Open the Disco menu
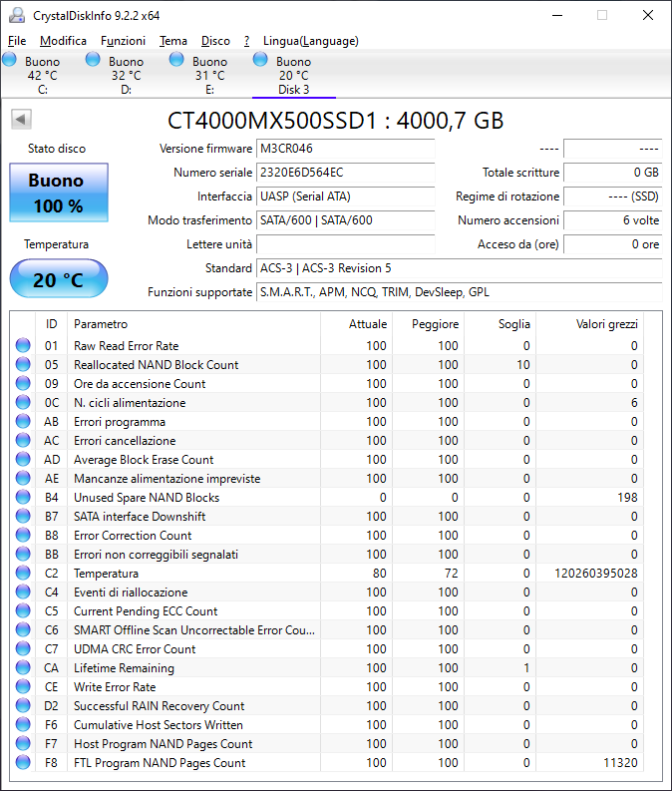Image resolution: width=672 pixels, height=791 pixels. 215,41
